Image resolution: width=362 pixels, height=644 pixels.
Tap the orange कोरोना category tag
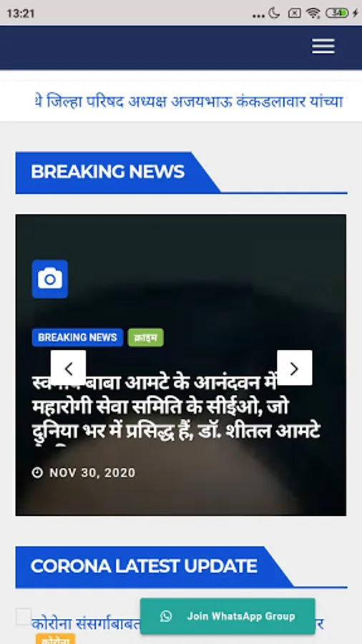pos(55,639)
